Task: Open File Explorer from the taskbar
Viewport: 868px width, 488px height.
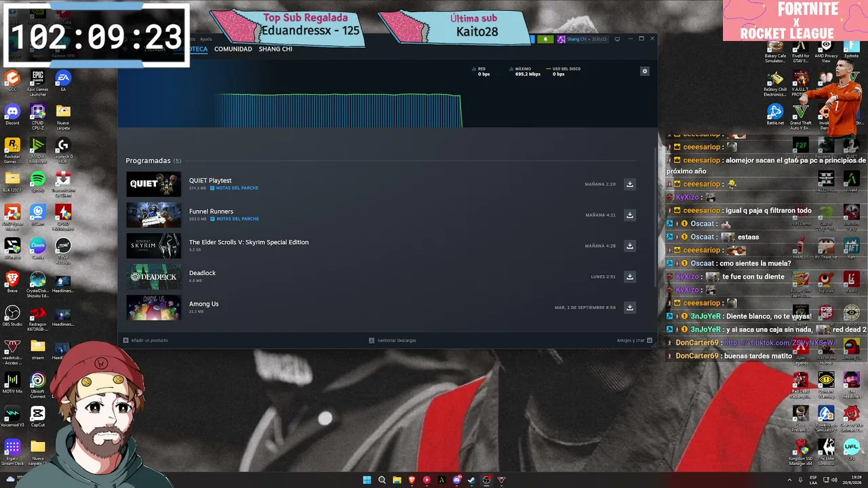Action: point(397,480)
